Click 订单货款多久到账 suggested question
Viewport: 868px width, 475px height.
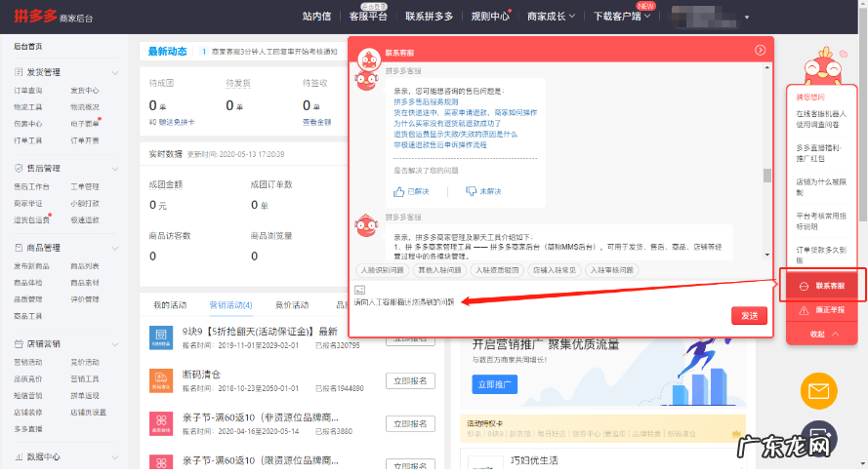821,255
